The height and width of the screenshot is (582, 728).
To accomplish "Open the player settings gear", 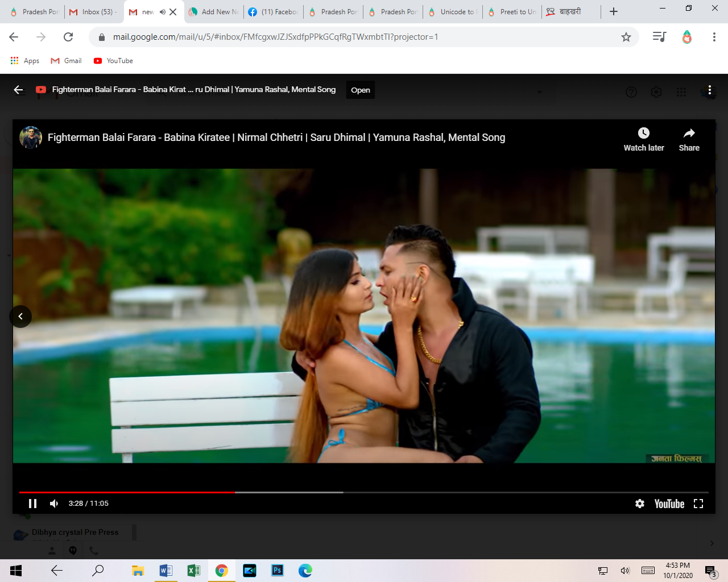I will pos(640,504).
